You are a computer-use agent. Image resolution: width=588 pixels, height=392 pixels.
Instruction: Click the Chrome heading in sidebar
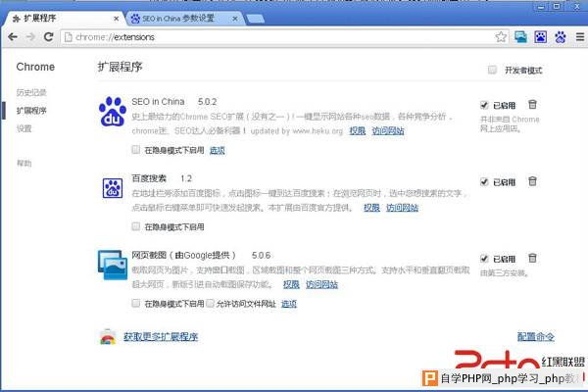coord(35,67)
